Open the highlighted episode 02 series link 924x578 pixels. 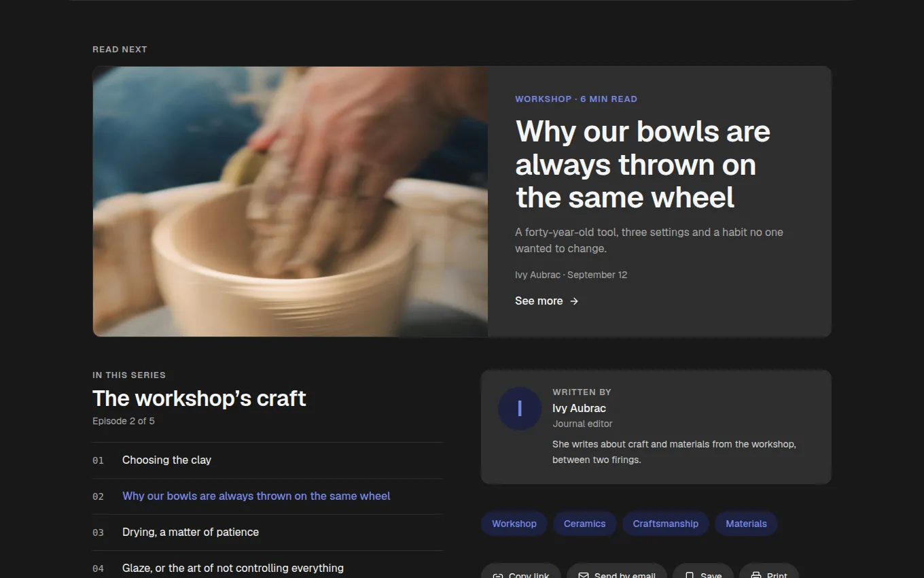(x=268, y=496)
